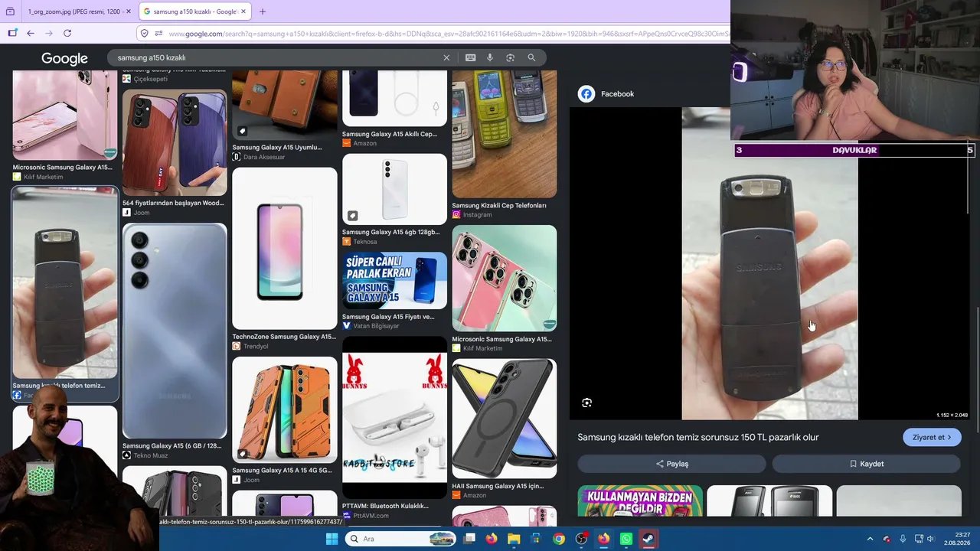Screen dimensions: 980x551
Task: Start voice search with the microphone icon
Action: pos(490,57)
